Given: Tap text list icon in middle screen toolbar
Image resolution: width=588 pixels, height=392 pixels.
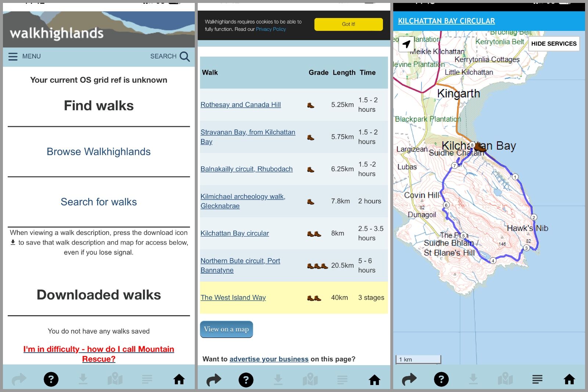Looking at the screenshot, I should [342, 380].
